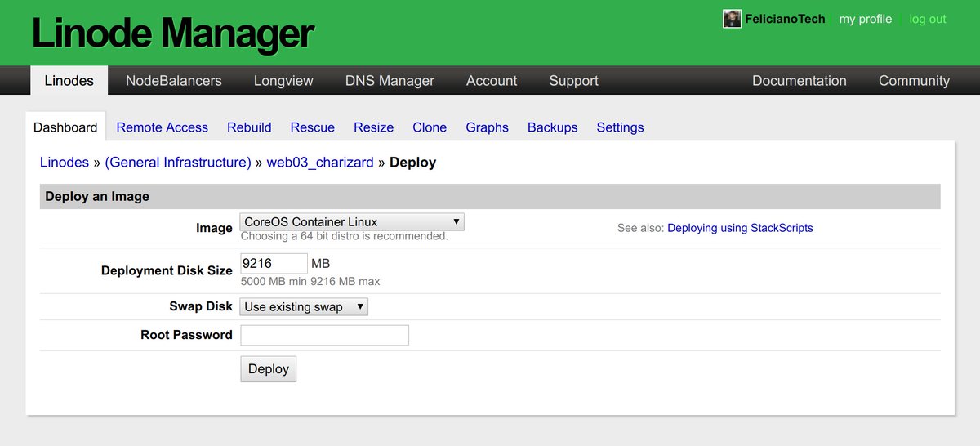Image resolution: width=980 pixels, height=446 pixels.
Task: Select the Dashboard sub-tab
Action: tap(65, 127)
